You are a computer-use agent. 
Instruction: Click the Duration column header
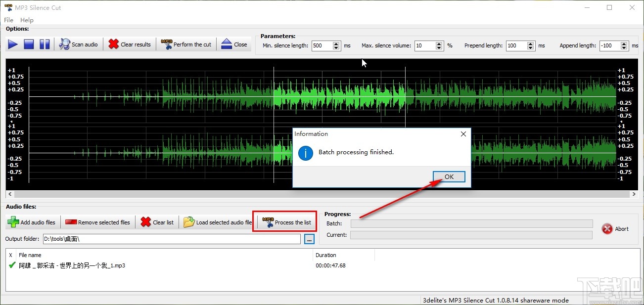click(x=344, y=255)
